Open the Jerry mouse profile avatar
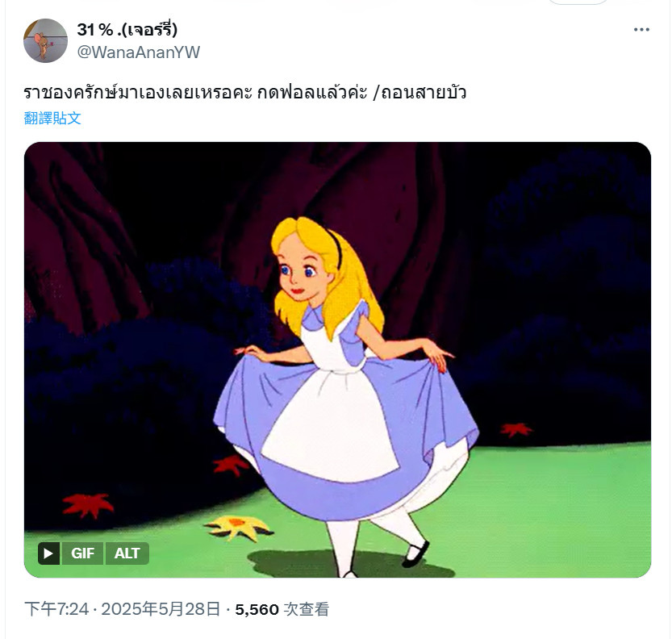Image resolution: width=672 pixels, height=639 pixels. point(45,40)
